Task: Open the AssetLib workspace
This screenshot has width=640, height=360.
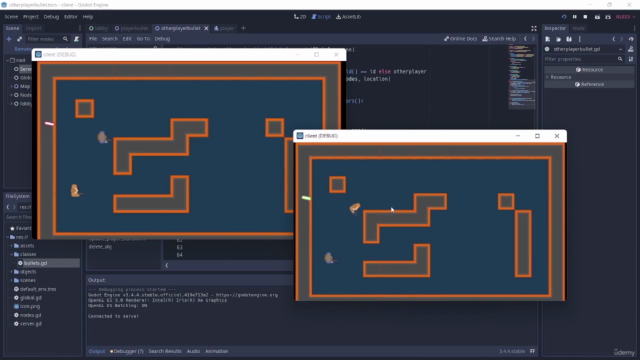Action: 349,17
